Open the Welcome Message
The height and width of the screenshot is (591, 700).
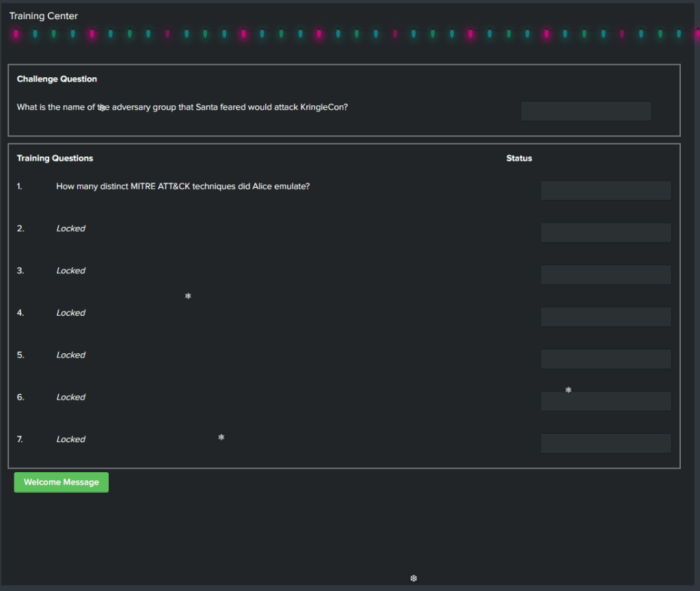tap(62, 482)
